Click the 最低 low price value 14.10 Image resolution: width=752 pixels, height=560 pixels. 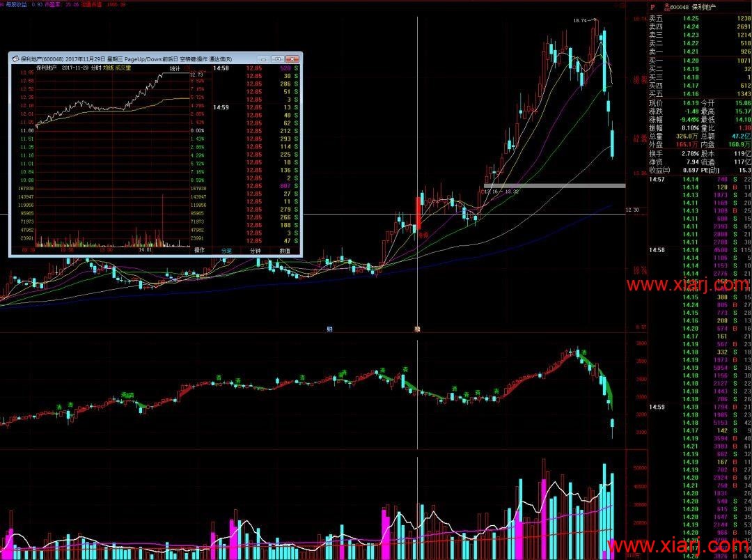click(x=743, y=120)
